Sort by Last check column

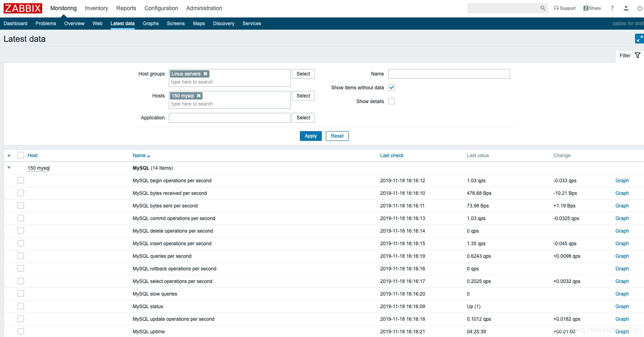(392, 156)
